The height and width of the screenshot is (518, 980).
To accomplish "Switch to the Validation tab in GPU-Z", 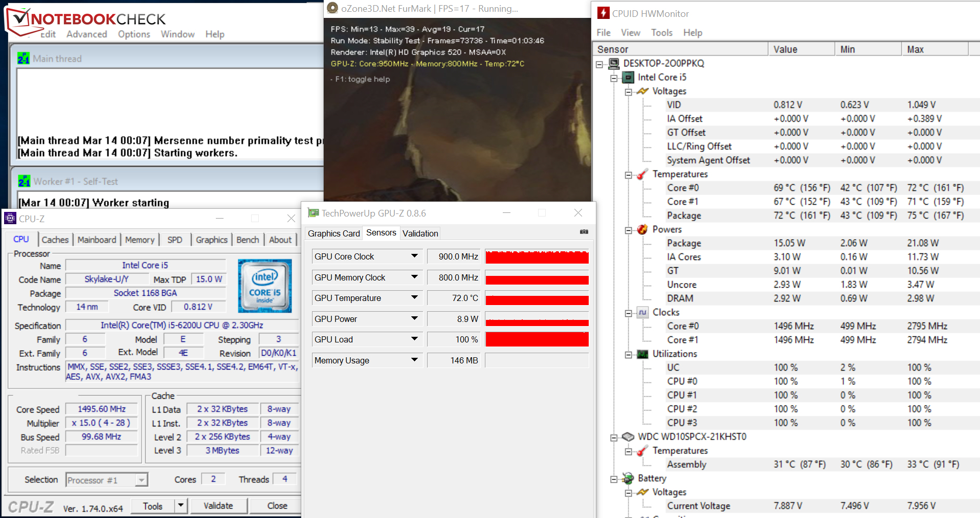I will (x=420, y=233).
